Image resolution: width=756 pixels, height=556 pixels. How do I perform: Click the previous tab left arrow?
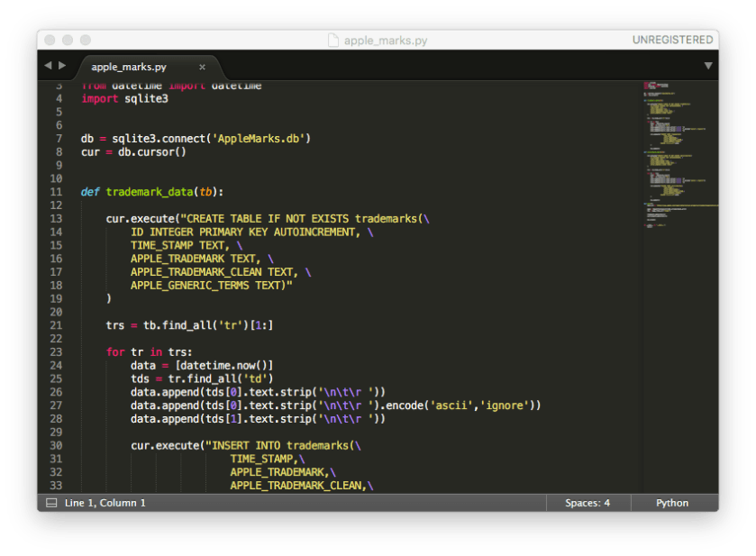tap(48, 66)
